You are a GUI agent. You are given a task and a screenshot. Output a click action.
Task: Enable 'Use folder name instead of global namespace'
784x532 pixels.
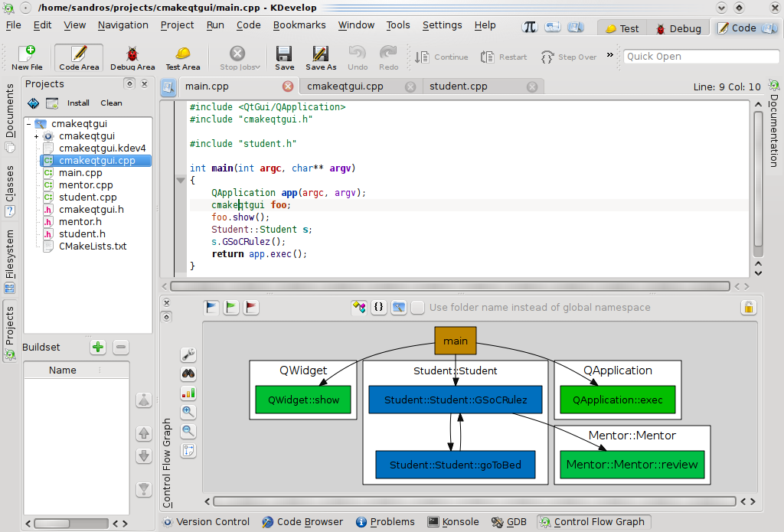[x=417, y=306]
